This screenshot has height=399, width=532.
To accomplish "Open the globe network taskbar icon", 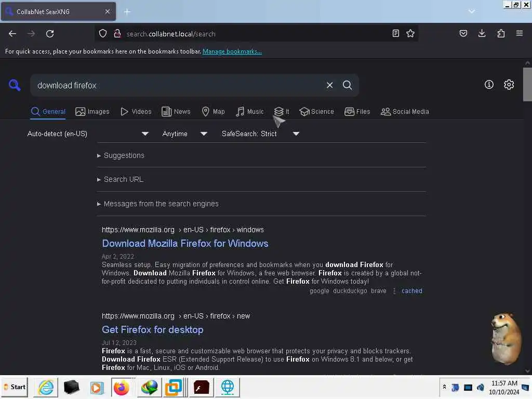I will tap(228, 387).
